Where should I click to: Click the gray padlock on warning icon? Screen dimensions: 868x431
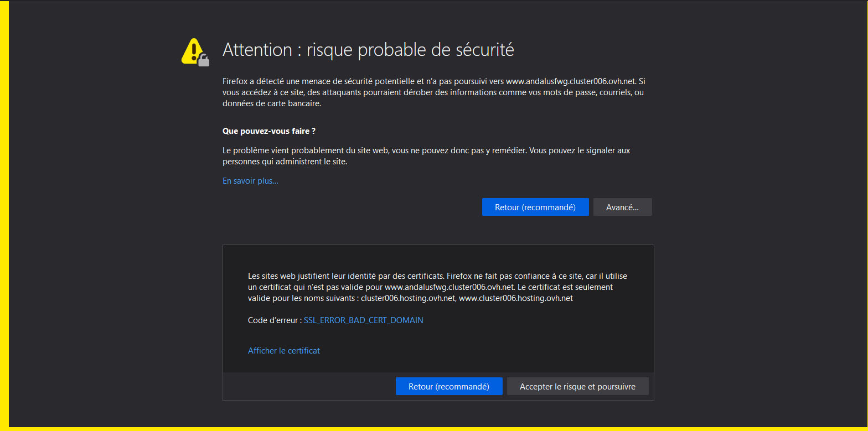(204, 60)
